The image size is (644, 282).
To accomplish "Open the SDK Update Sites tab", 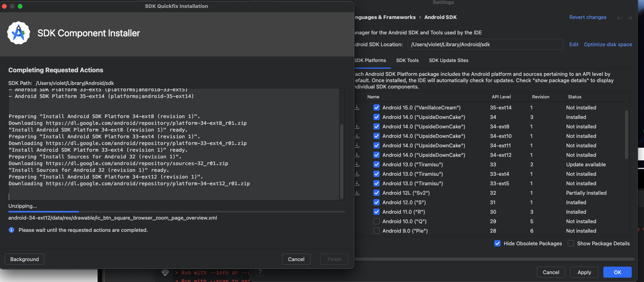I will click(448, 60).
